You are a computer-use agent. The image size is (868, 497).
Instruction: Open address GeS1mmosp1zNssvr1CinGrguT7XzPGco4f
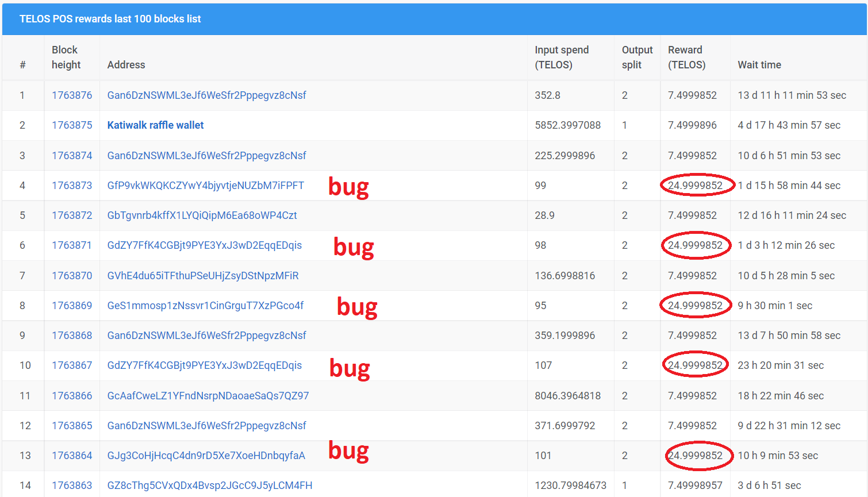(205, 306)
